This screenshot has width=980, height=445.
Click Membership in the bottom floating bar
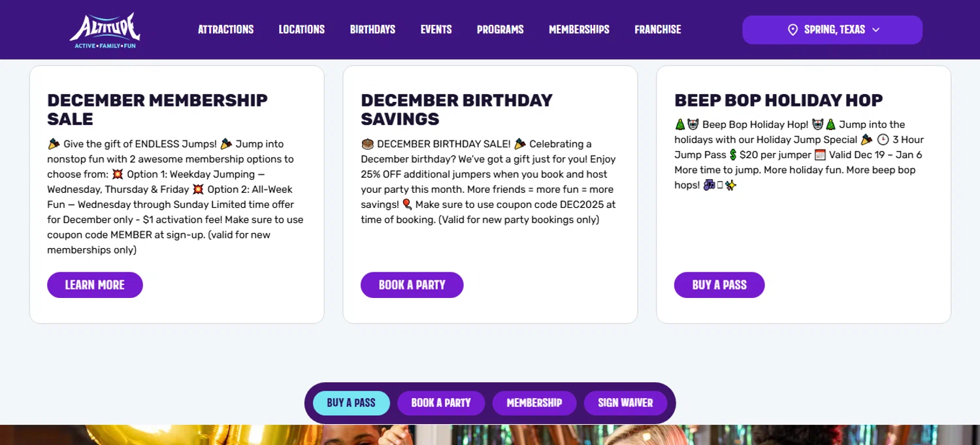534,403
